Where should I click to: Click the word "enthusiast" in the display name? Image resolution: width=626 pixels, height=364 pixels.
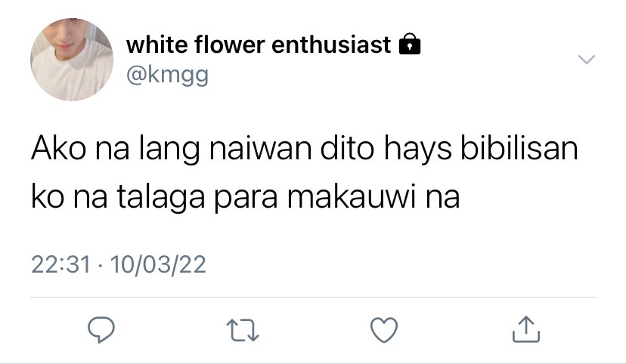pyautogui.click(x=331, y=45)
